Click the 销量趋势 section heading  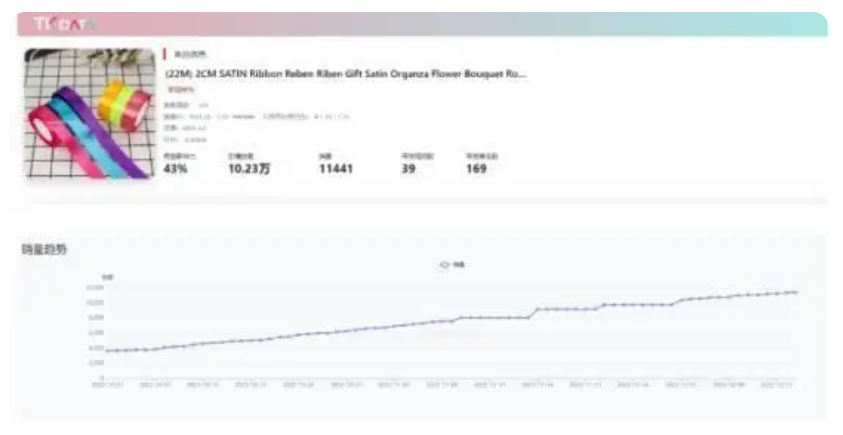(43, 248)
